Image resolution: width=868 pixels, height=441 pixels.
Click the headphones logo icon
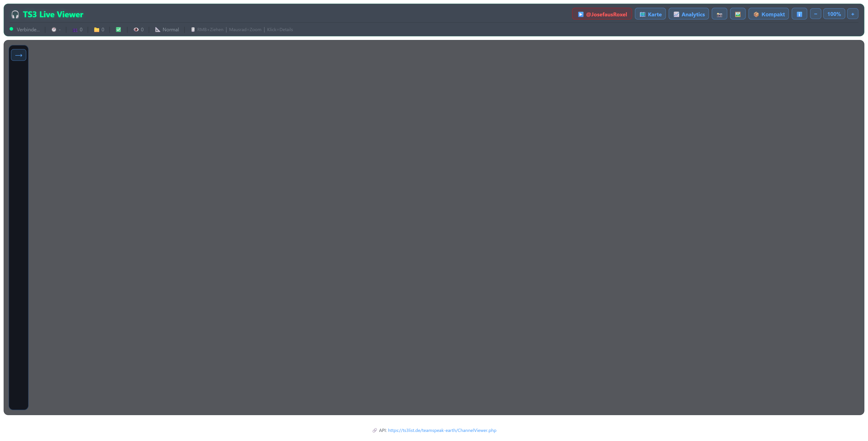[x=15, y=15]
